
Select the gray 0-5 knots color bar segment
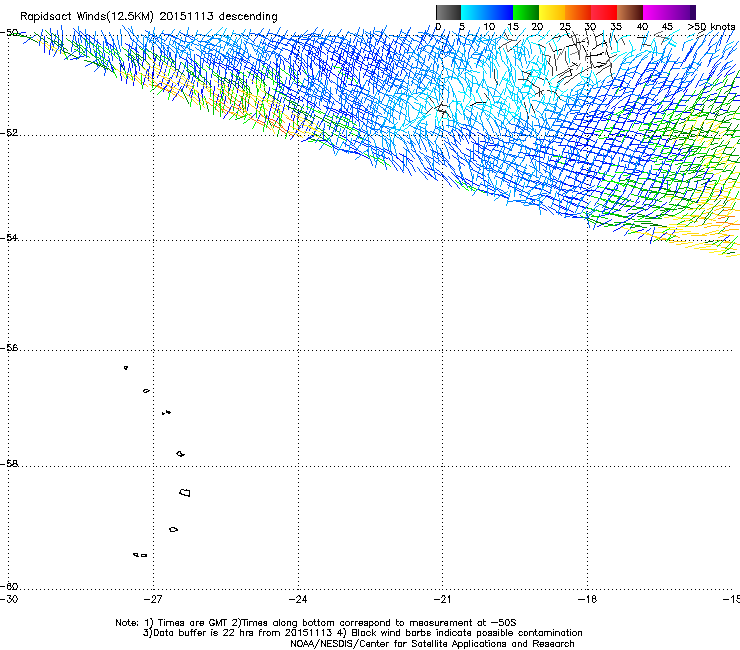(x=448, y=12)
